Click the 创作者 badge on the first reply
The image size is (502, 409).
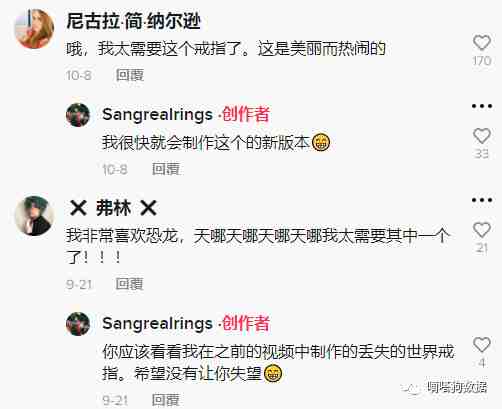[x=246, y=115]
